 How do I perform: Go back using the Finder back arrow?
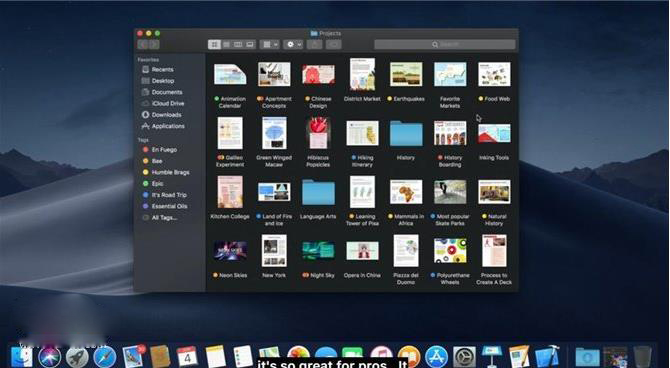[143, 44]
